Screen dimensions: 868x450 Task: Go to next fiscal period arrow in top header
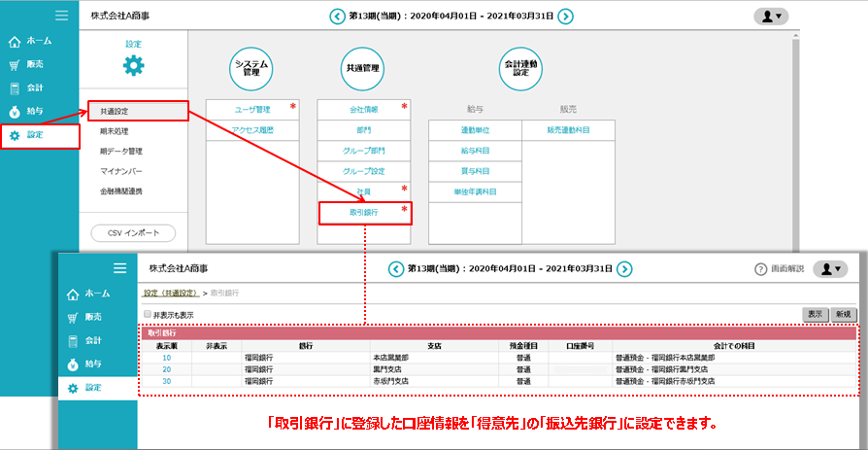[x=565, y=17]
